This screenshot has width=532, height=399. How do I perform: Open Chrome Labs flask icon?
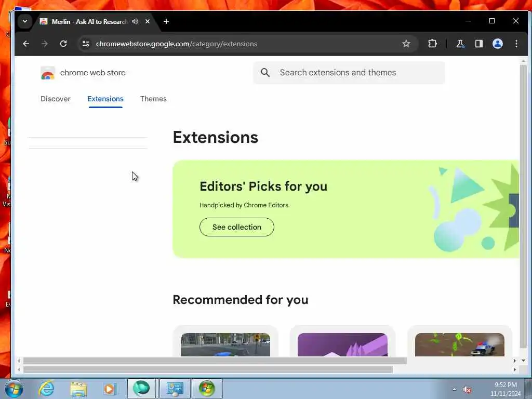460,44
